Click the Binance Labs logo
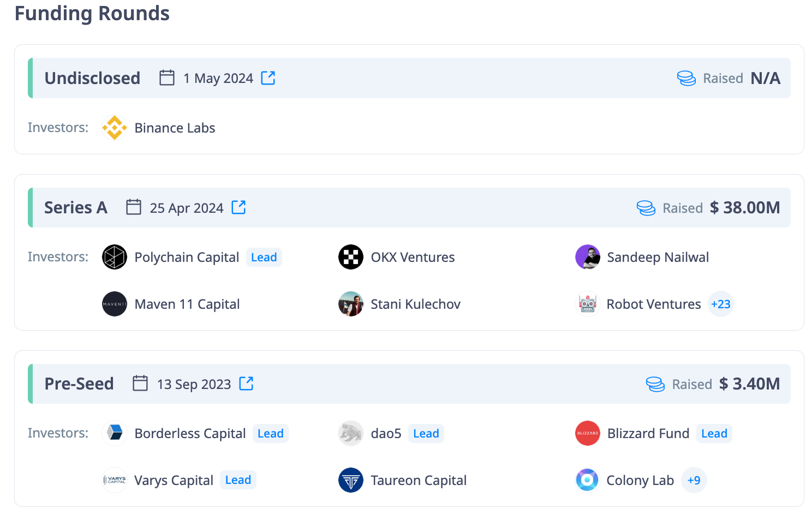Image resolution: width=812 pixels, height=515 pixels. 115,128
